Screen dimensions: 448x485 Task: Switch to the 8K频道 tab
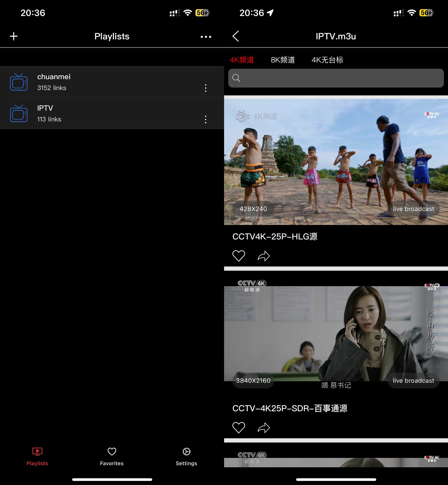point(283,60)
